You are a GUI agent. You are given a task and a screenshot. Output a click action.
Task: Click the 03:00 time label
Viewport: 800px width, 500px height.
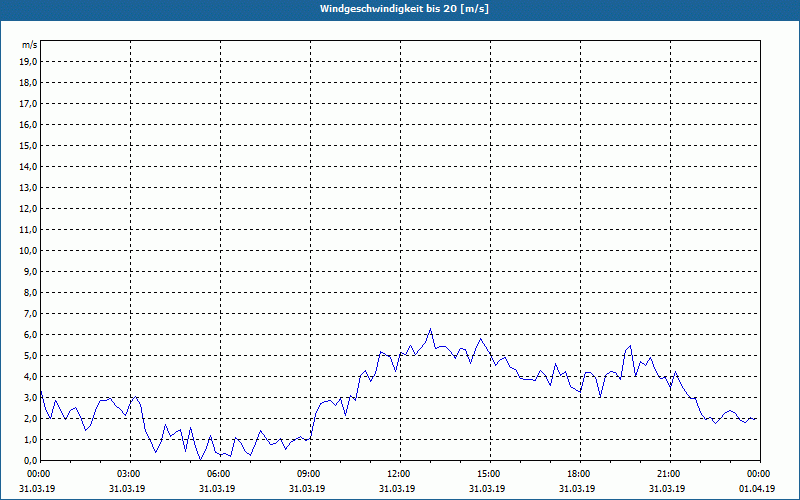click(x=131, y=474)
